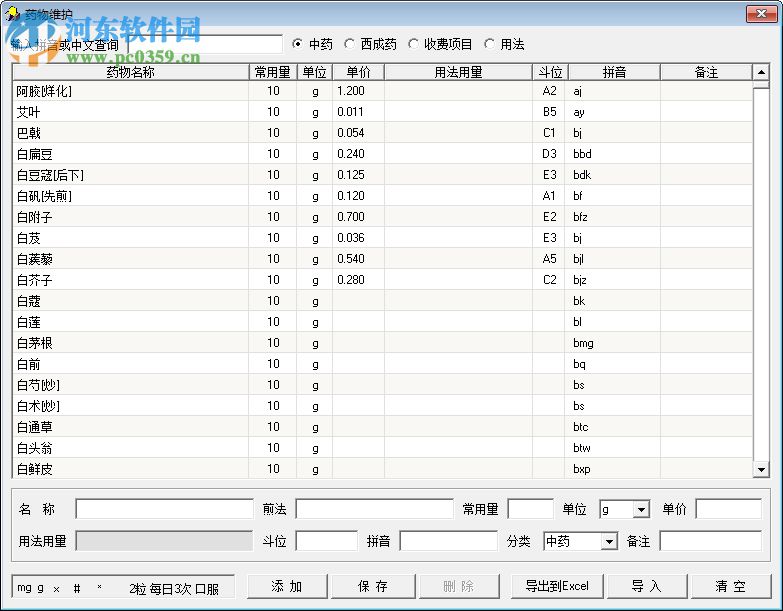Select the 白通草 drug name

(34, 427)
